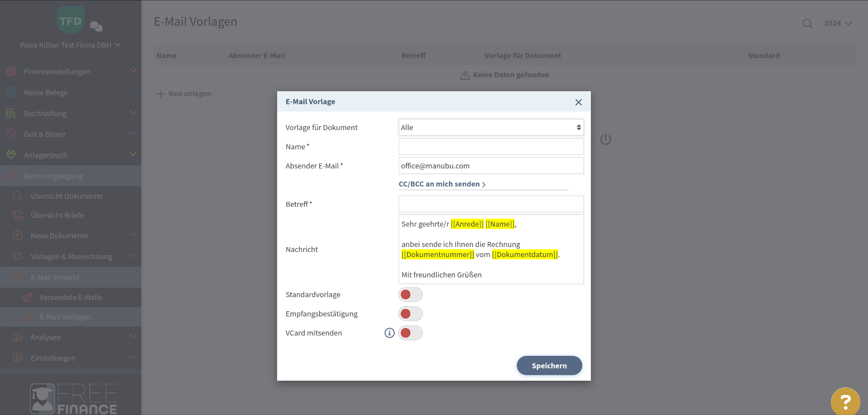Expand CC/BCC an mich senden section
The width and height of the screenshot is (868, 415).
tap(442, 184)
